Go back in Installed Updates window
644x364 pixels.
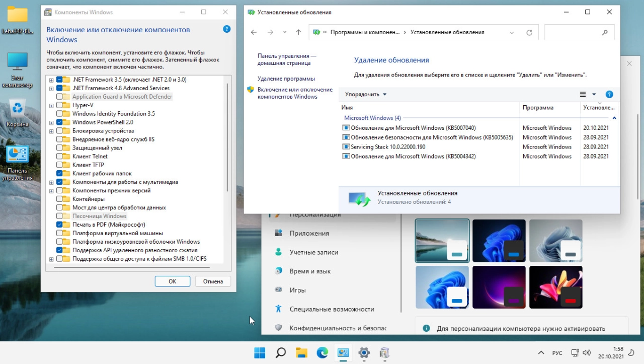[254, 32]
